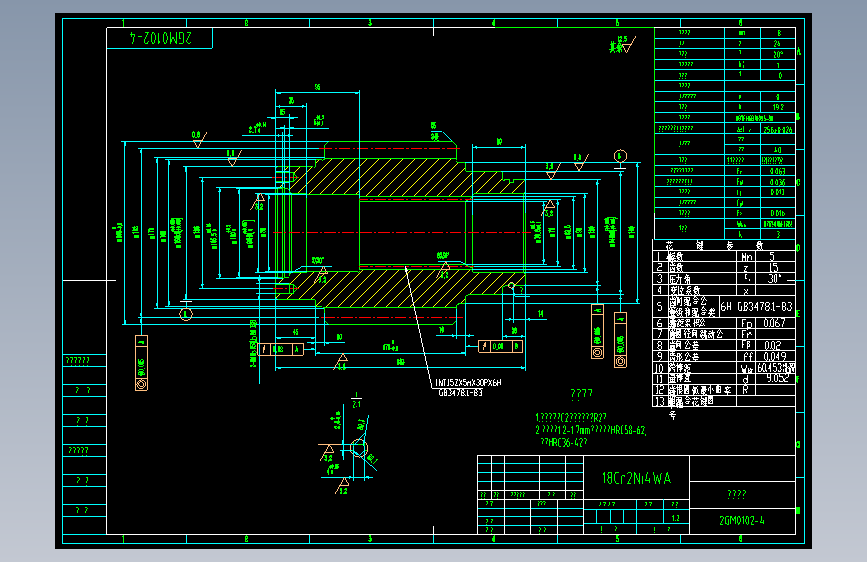Select the 6H GB3478.1-83 cell in spline table
This screenshot has width=867, height=562.
(x=756, y=306)
